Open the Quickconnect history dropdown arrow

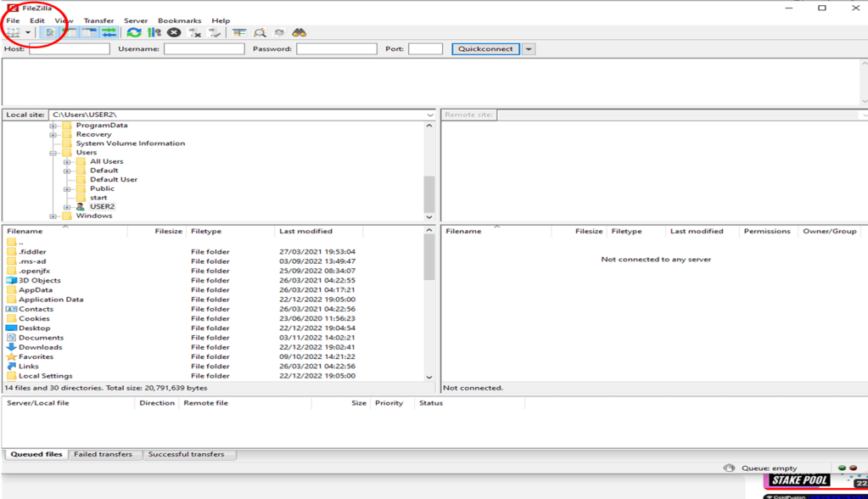pos(529,49)
